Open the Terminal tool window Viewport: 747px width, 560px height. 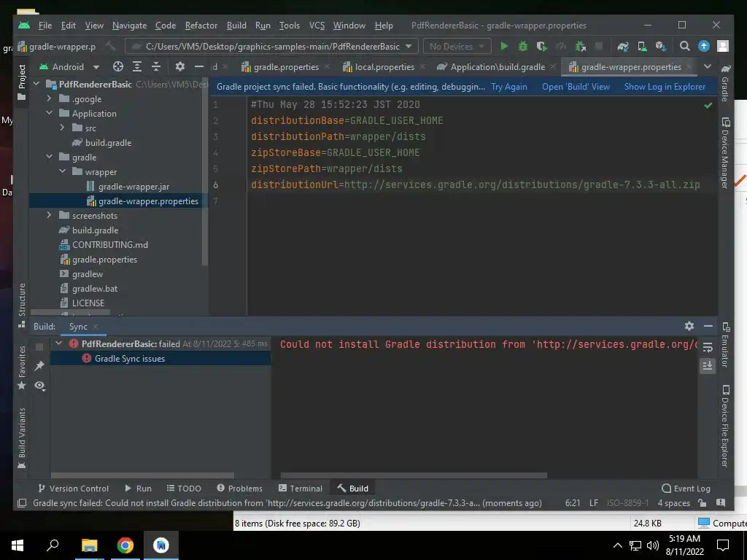(x=301, y=488)
